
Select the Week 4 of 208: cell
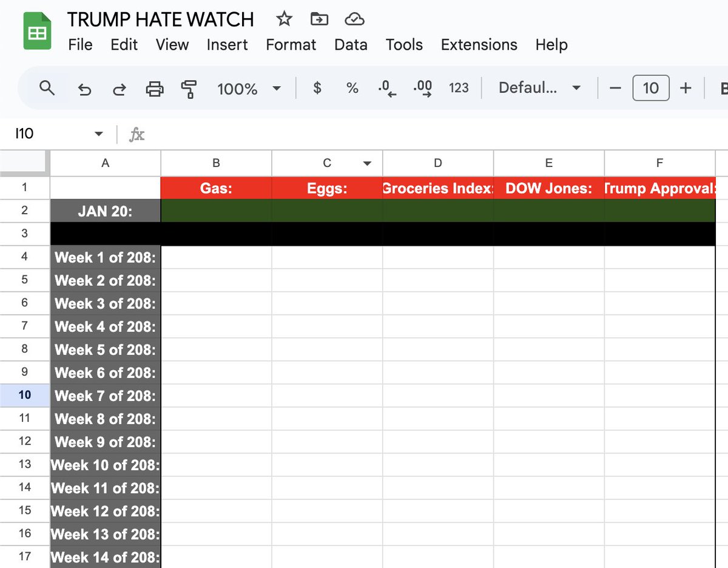(x=106, y=326)
